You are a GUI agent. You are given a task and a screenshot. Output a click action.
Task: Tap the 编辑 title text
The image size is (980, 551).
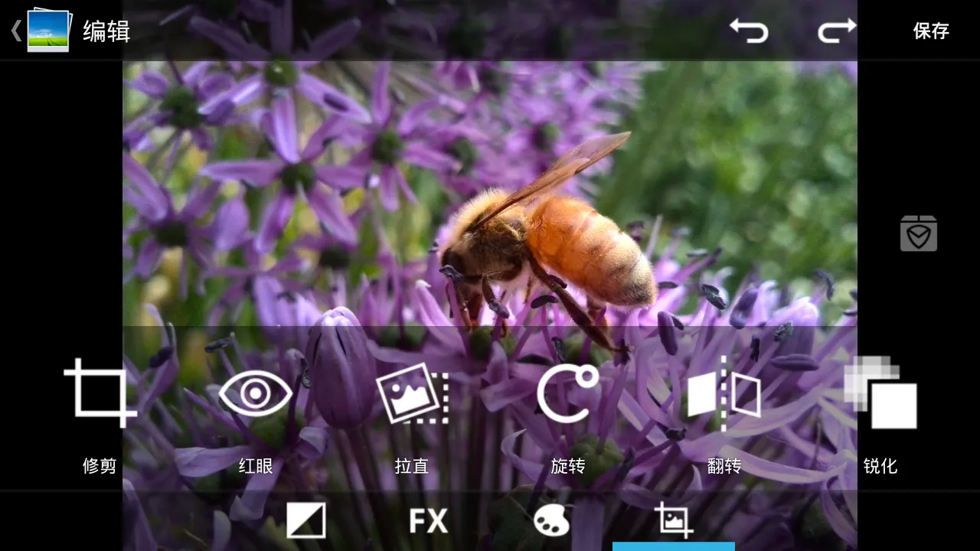point(106,31)
